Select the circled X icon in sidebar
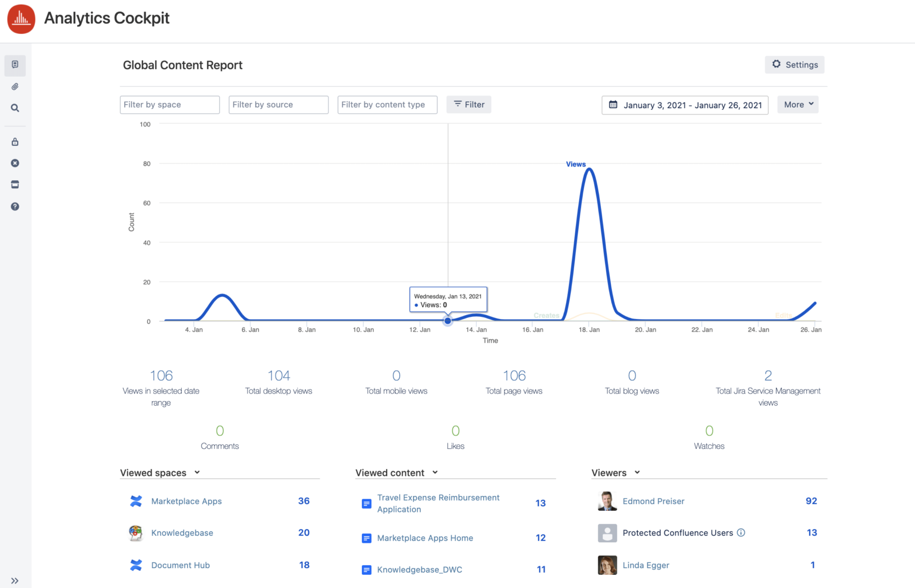915x588 pixels. pyautogui.click(x=15, y=163)
